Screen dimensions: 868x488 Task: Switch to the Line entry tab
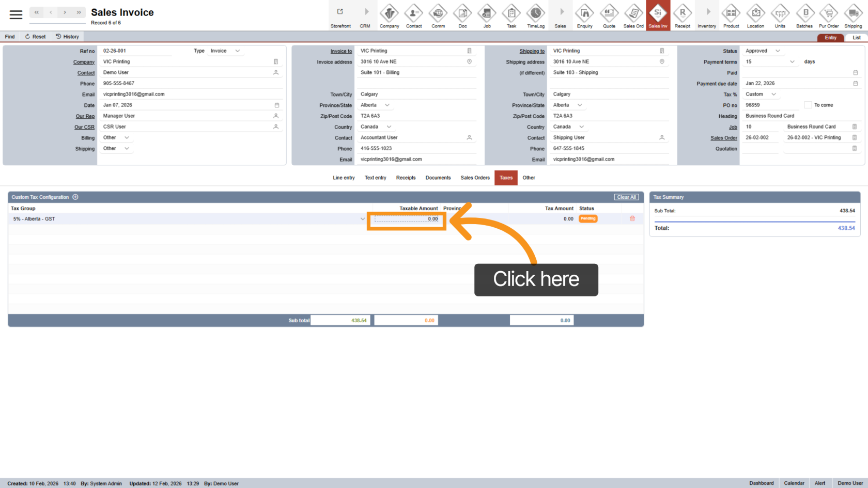(x=344, y=178)
